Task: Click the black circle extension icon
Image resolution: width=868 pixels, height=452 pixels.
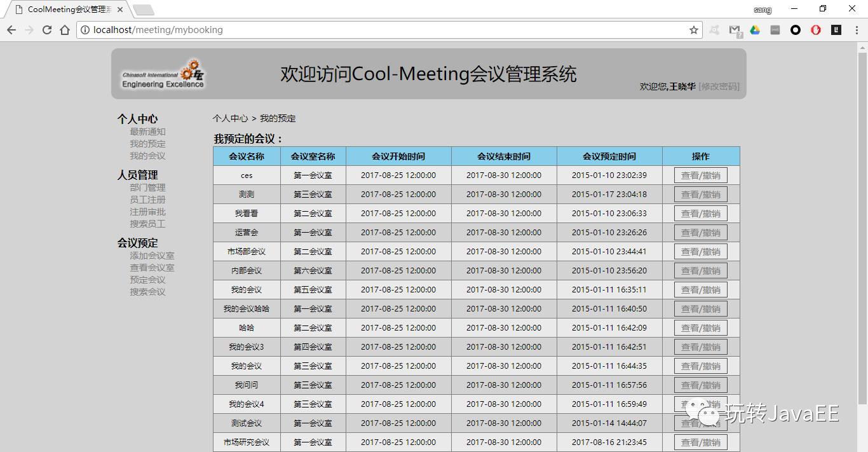Action: pos(796,30)
